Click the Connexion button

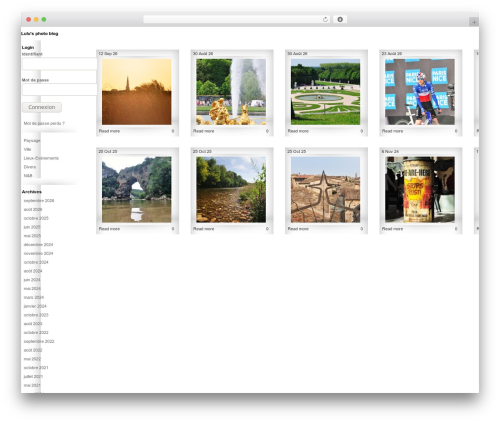coord(42,107)
